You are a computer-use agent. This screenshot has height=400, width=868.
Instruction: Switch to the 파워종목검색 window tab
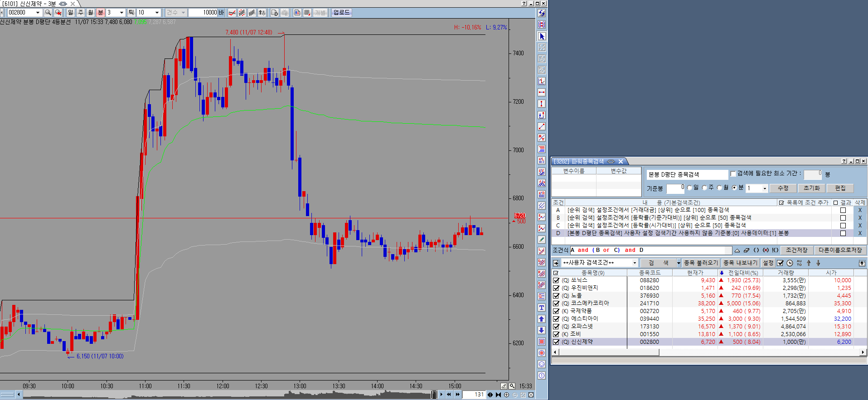[x=579, y=161]
